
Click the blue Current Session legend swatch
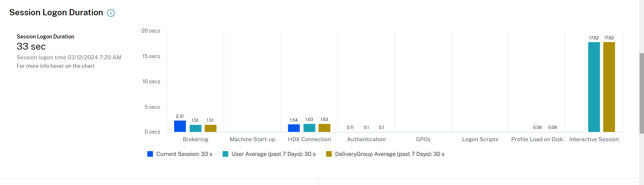pyautogui.click(x=150, y=154)
